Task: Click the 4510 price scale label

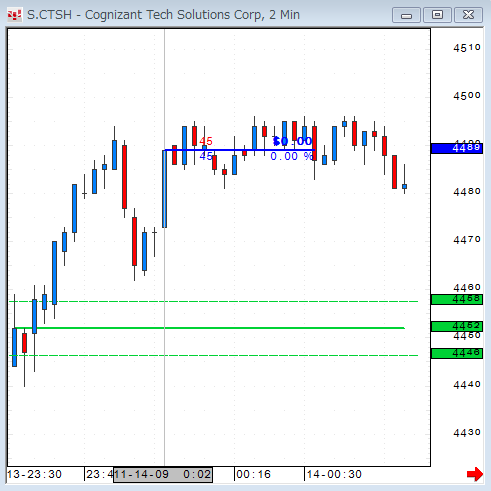Action: tap(467, 48)
